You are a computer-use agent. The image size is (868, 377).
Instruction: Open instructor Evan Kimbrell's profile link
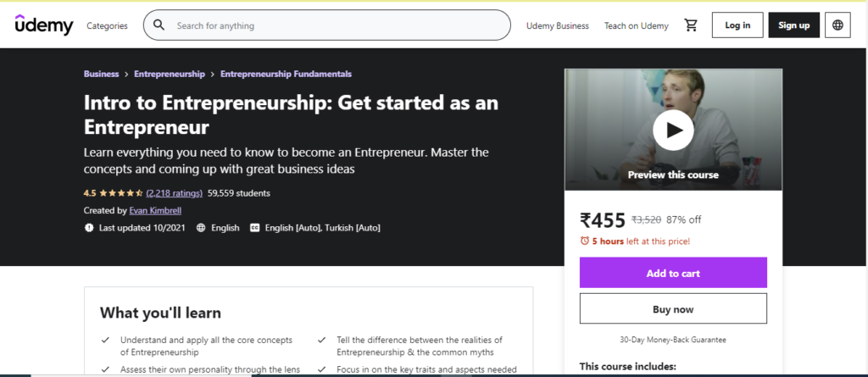point(155,210)
